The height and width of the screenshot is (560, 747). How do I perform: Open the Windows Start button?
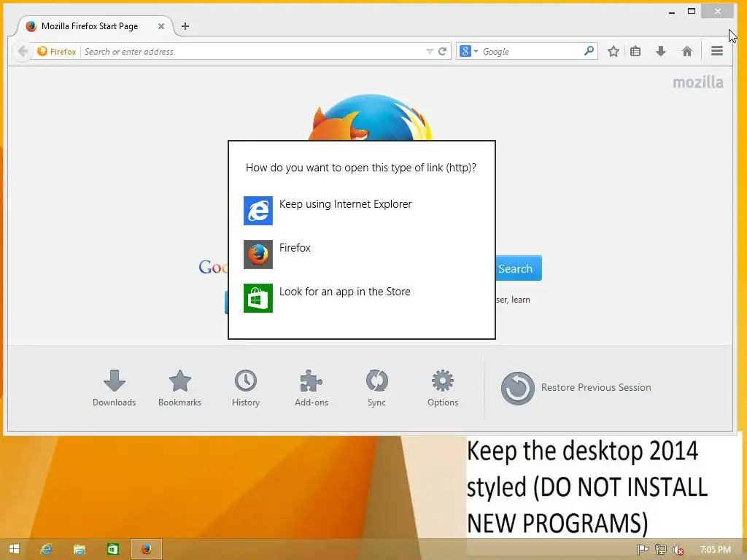tap(15, 549)
